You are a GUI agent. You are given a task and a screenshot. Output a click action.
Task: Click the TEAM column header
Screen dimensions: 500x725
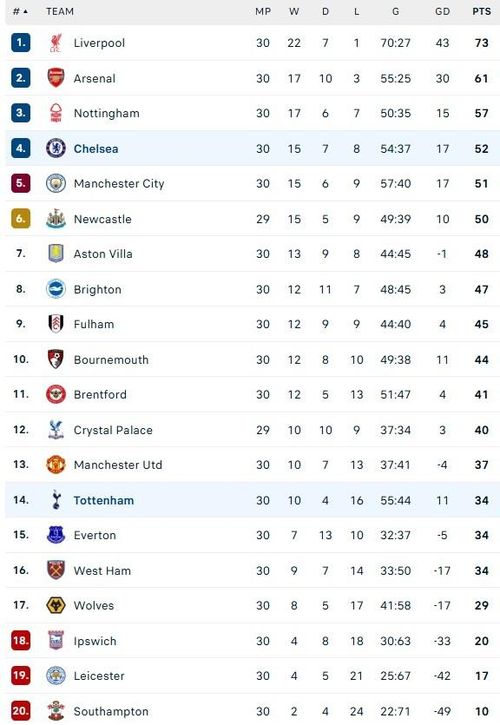(60, 11)
